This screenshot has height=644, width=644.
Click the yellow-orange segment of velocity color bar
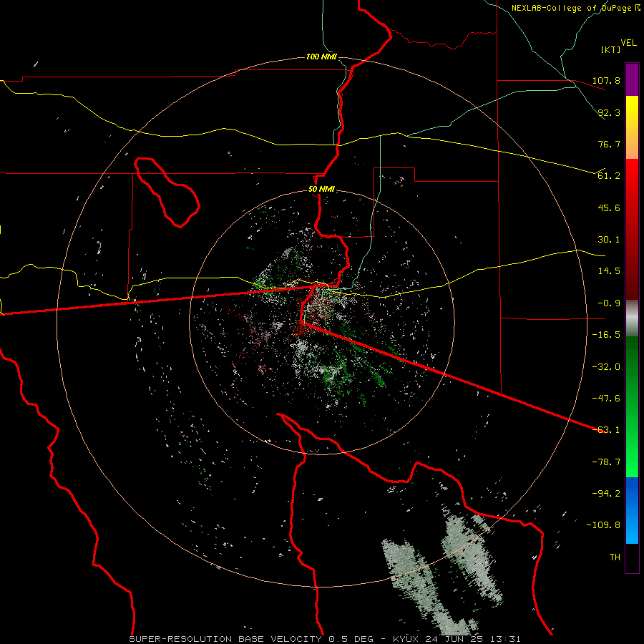pyautogui.click(x=632, y=127)
